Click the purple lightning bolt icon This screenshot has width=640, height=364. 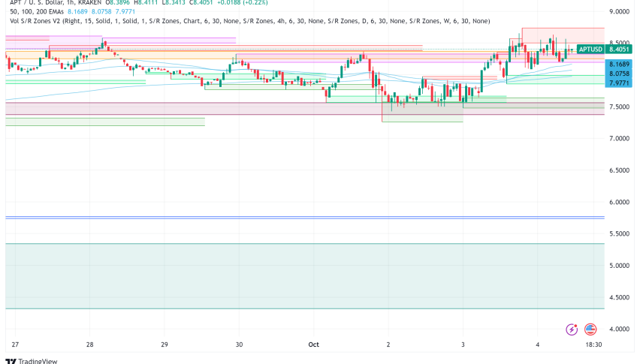pos(572,329)
